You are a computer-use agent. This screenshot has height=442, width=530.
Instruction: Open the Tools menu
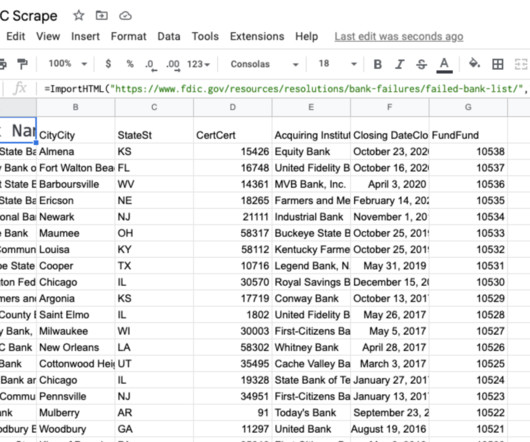205,36
